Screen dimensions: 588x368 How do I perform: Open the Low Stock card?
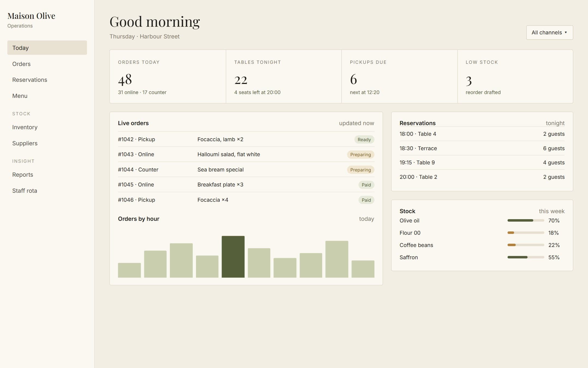click(515, 76)
